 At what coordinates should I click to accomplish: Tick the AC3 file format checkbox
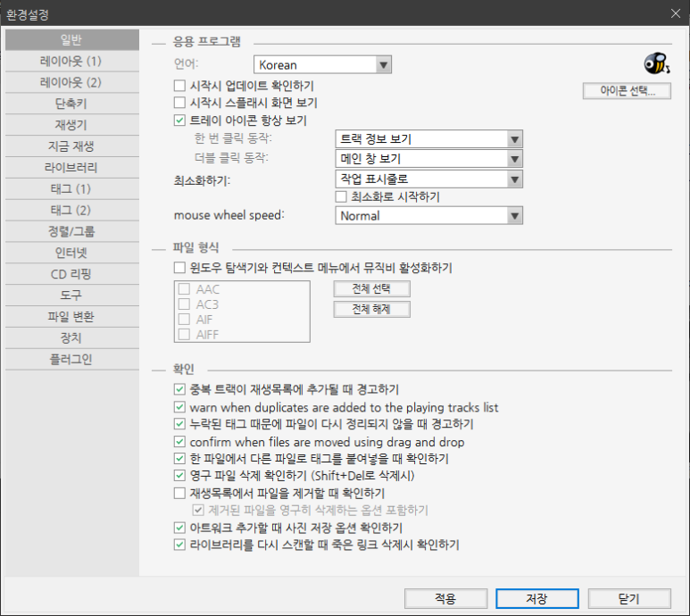point(185,304)
